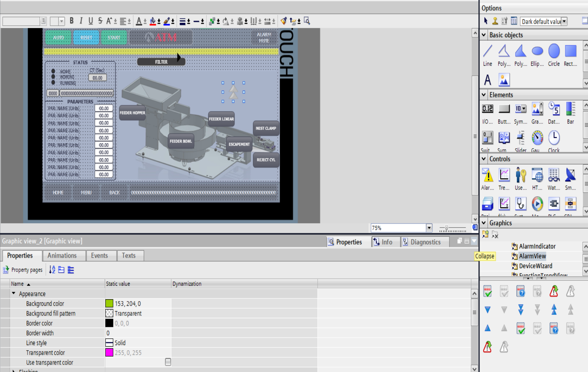Select the Text field object icon
The width and height of the screenshot is (588, 372).
pos(487,80)
